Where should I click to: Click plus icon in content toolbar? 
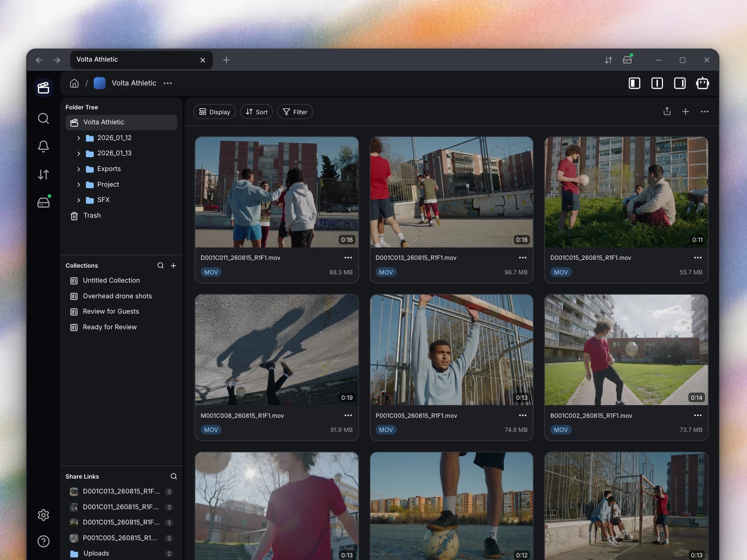point(685,112)
